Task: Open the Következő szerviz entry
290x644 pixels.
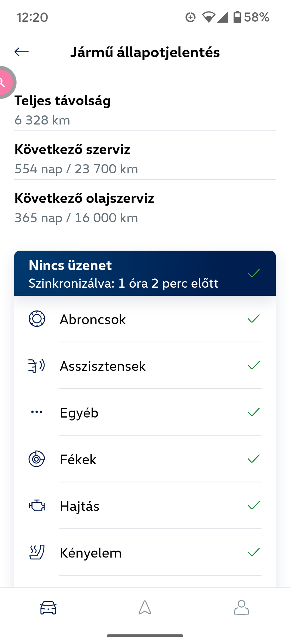Action: click(145, 159)
